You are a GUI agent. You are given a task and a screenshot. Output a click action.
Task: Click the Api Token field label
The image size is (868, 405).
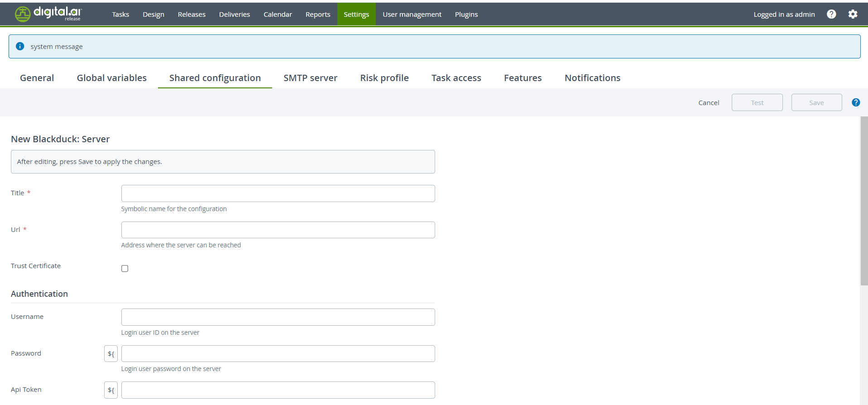point(26,390)
